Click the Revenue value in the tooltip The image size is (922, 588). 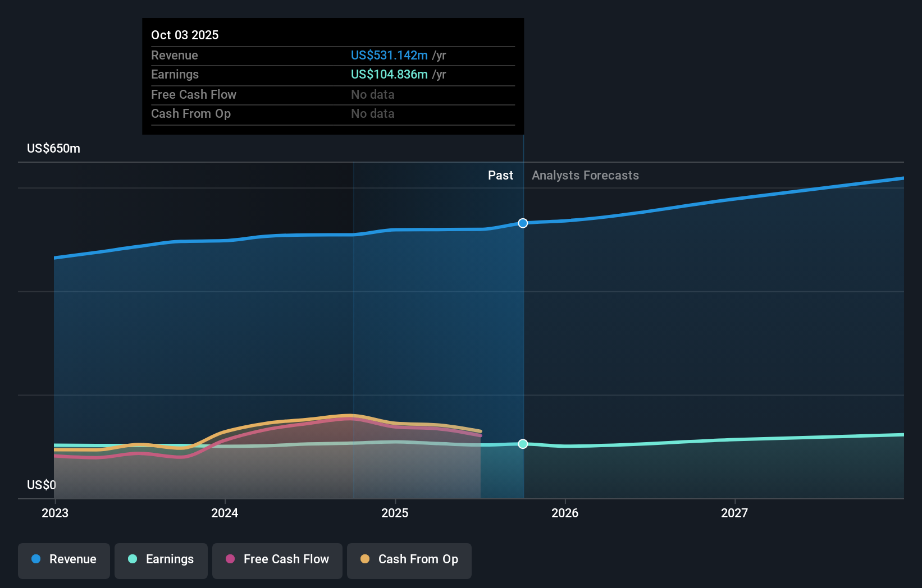(390, 55)
